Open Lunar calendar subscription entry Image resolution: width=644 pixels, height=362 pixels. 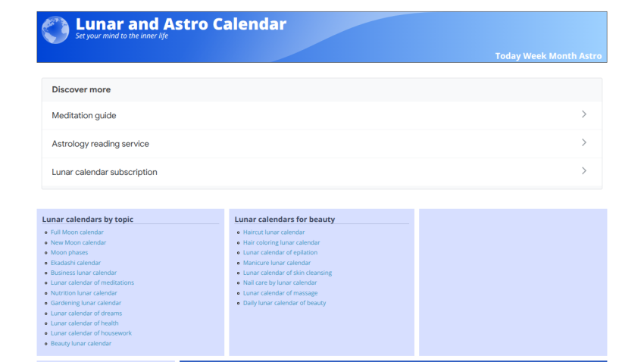pyautogui.click(x=322, y=172)
